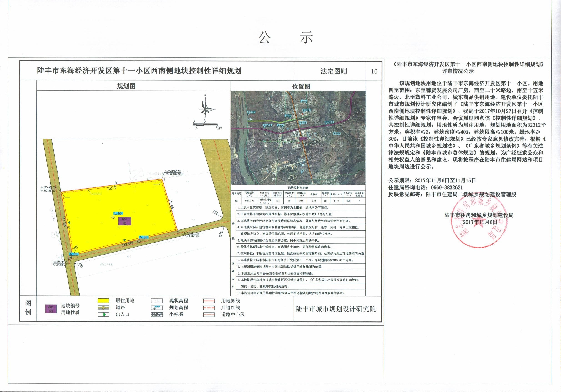Click the purple A01 R2 label on yellow plot

pos(125,221)
